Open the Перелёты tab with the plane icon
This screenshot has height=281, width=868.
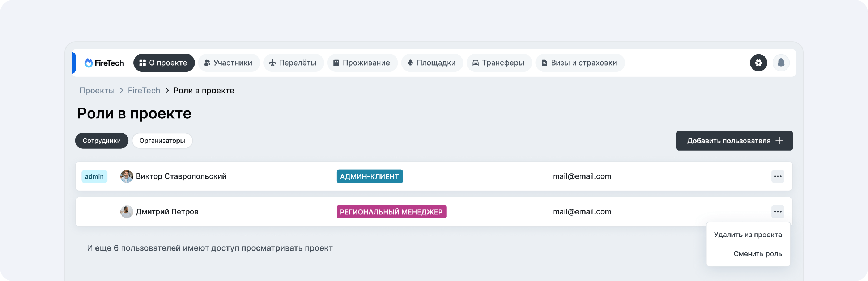[x=293, y=63]
